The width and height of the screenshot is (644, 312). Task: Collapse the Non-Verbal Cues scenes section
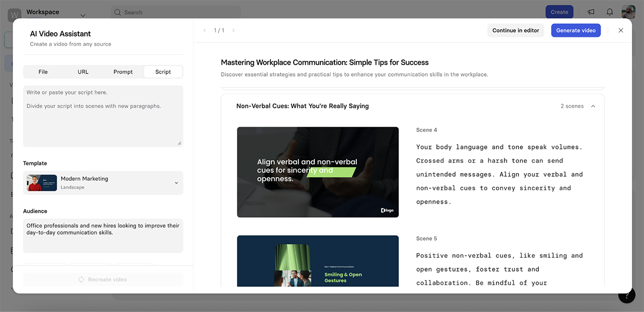[x=593, y=106]
